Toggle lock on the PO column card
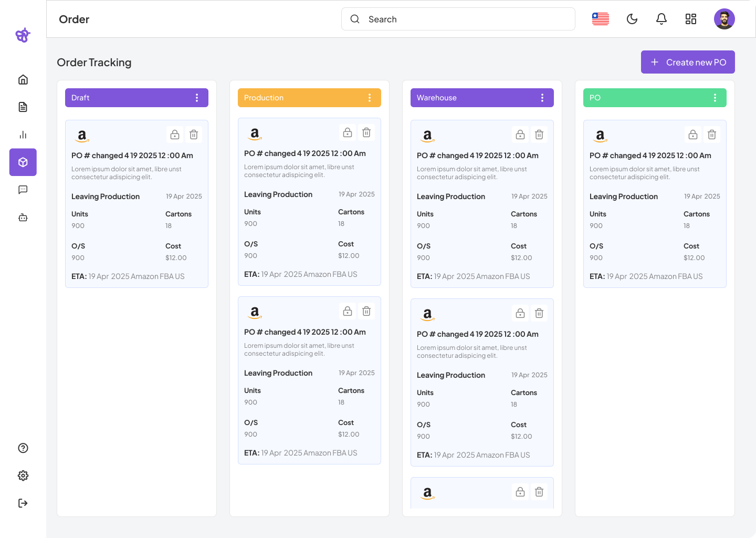The height and width of the screenshot is (538, 756). [x=693, y=135]
